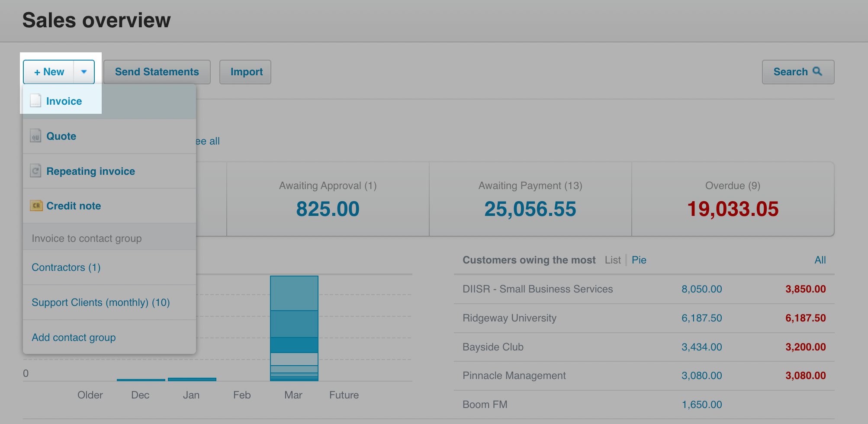Switch customers view to Pie

(639, 260)
